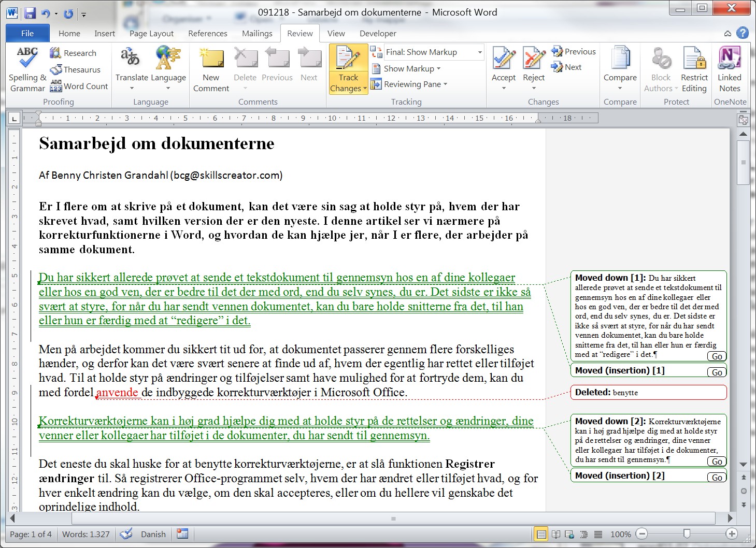Image resolution: width=756 pixels, height=548 pixels.
Task: Click Go on Moved down [1] balloon
Action: pos(717,356)
